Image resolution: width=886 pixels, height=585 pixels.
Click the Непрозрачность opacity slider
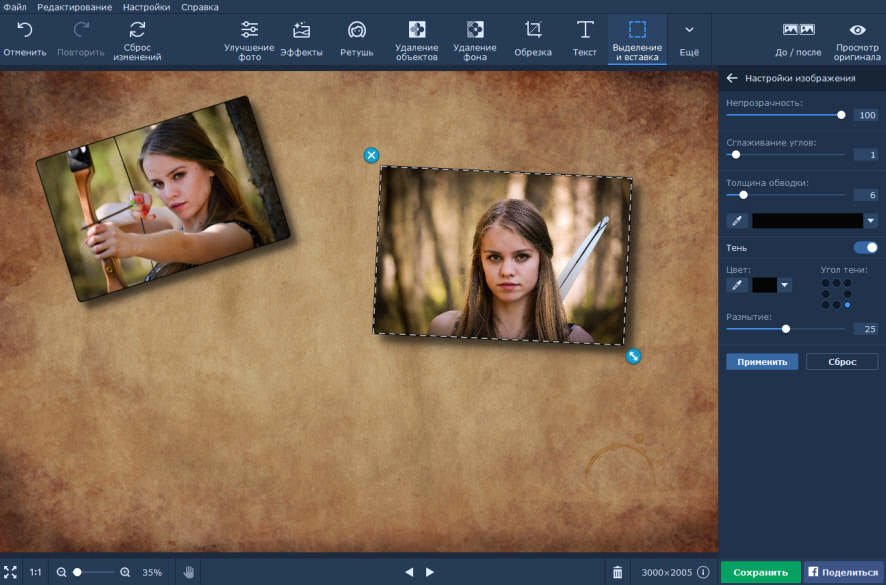click(785, 115)
